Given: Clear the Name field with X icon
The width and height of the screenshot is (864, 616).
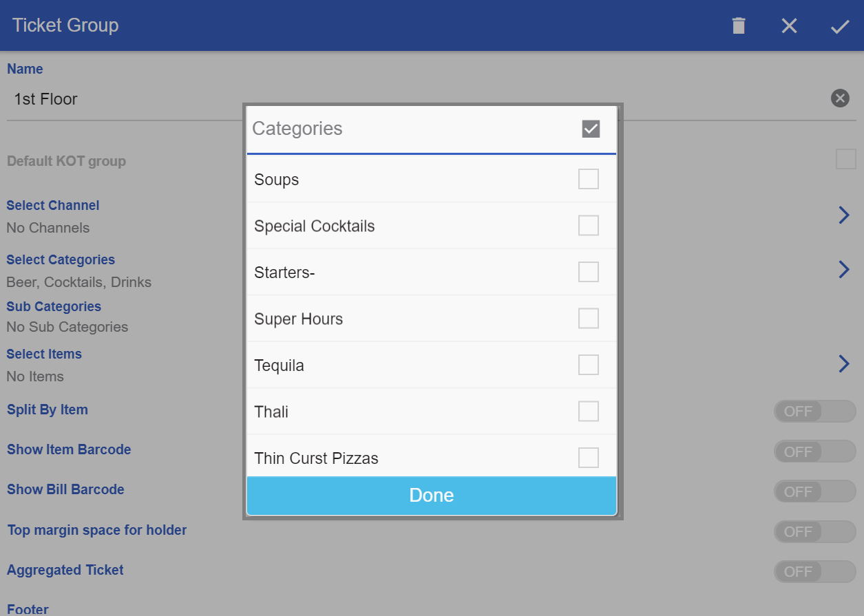Looking at the screenshot, I should point(840,98).
